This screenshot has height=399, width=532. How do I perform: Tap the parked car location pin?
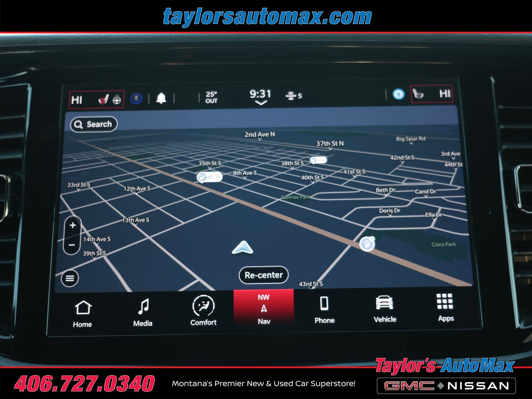[367, 244]
